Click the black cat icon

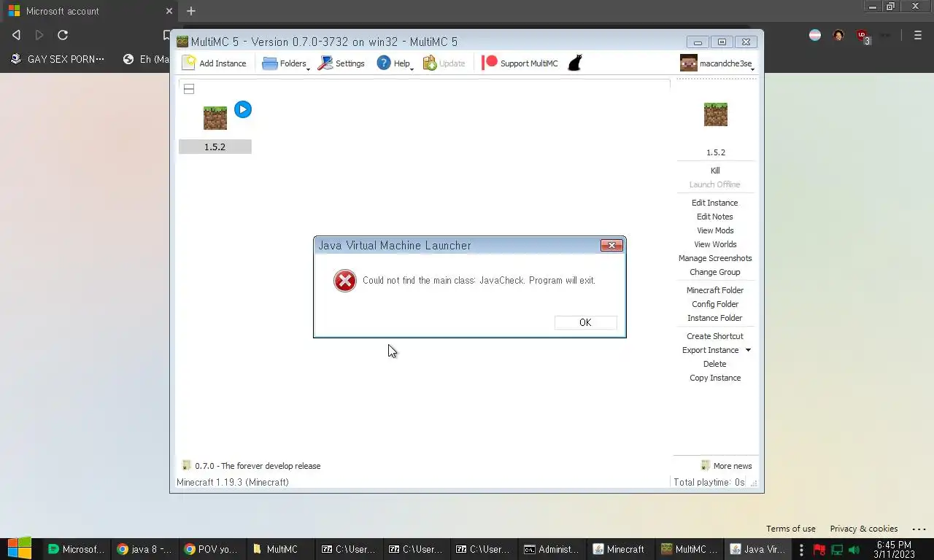575,63
